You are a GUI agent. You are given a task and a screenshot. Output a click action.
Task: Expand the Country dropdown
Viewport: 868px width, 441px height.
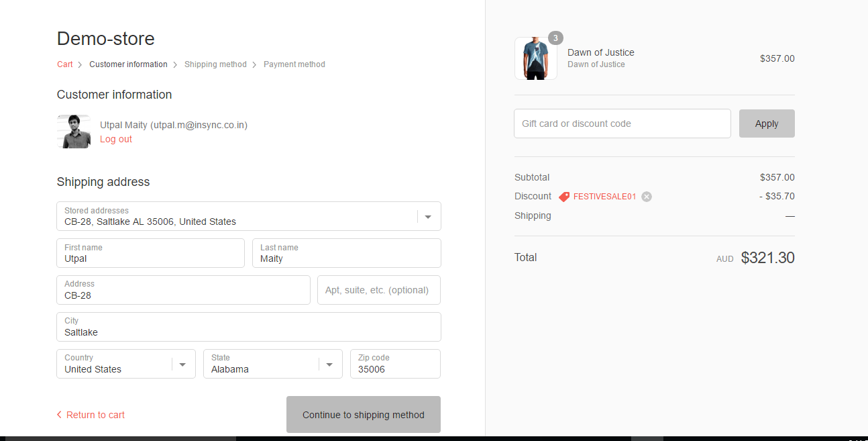tap(126, 364)
